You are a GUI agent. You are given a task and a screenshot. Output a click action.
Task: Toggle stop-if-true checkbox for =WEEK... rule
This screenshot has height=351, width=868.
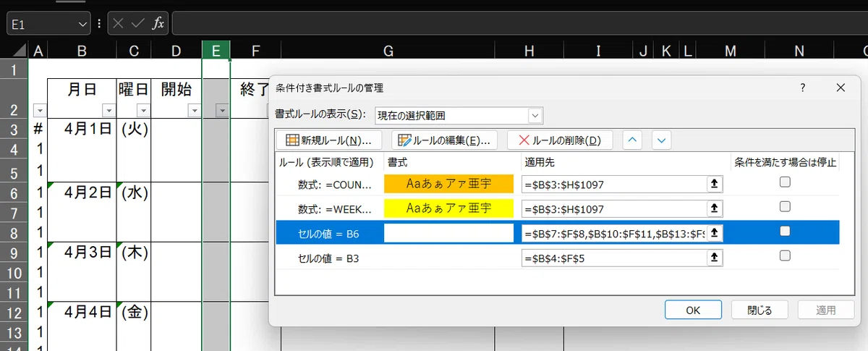785,207
